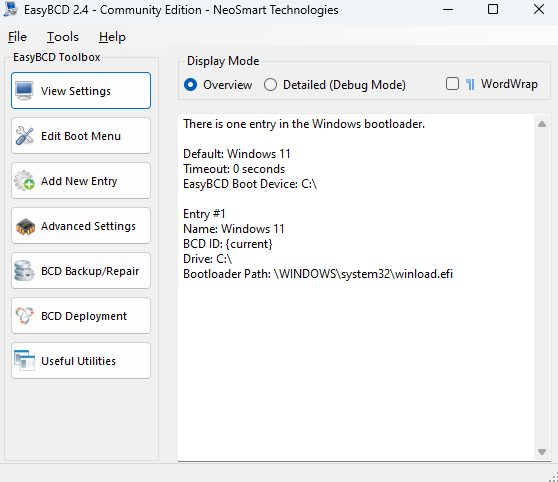Open BCD Deployment
Viewport: 558px width, 482px height.
click(81, 316)
